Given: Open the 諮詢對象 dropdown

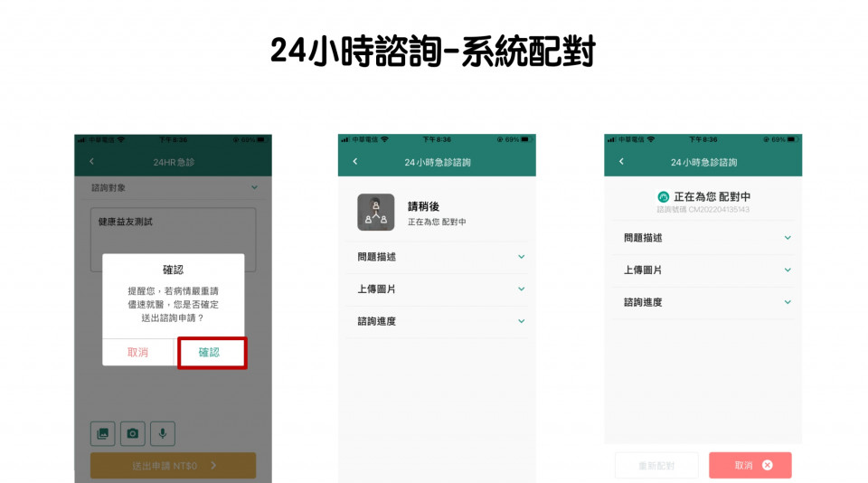Looking at the screenshot, I should pyautogui.click(x=254, y=188).
